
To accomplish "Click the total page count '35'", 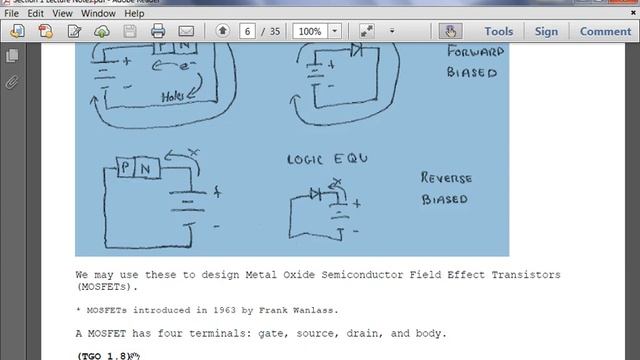I will (275, 31).
